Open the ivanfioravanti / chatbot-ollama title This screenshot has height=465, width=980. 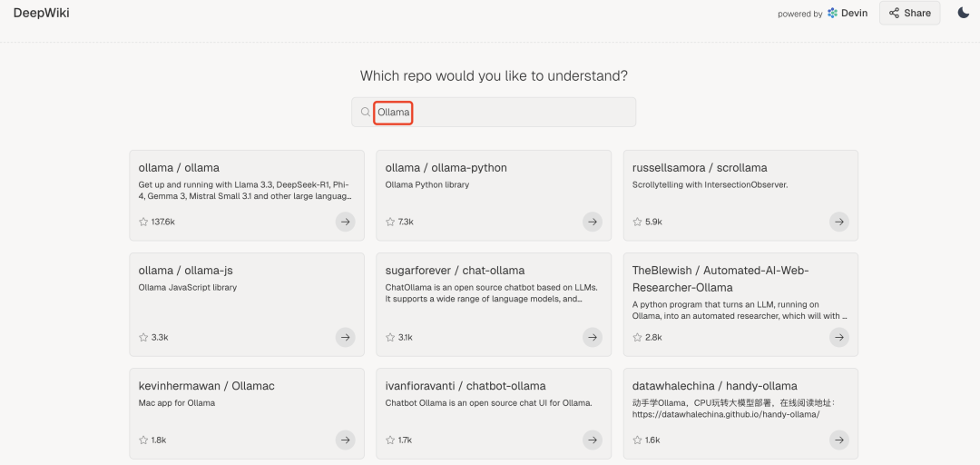[465, 385]
